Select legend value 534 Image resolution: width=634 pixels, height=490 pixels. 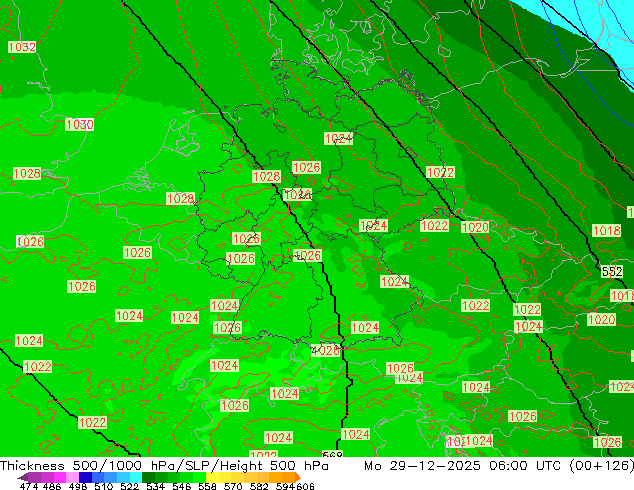[x=156, y=486]
